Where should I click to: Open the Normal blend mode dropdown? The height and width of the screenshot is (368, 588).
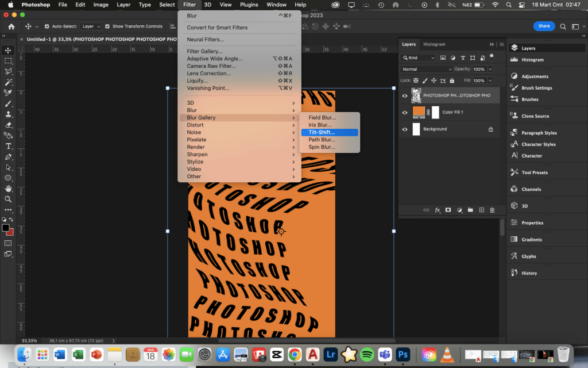tap(427, 69)
